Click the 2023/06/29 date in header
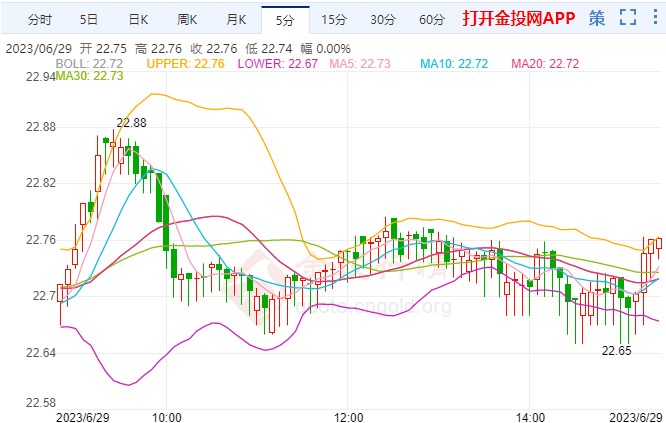666x423 pixels. pos(39,49)
